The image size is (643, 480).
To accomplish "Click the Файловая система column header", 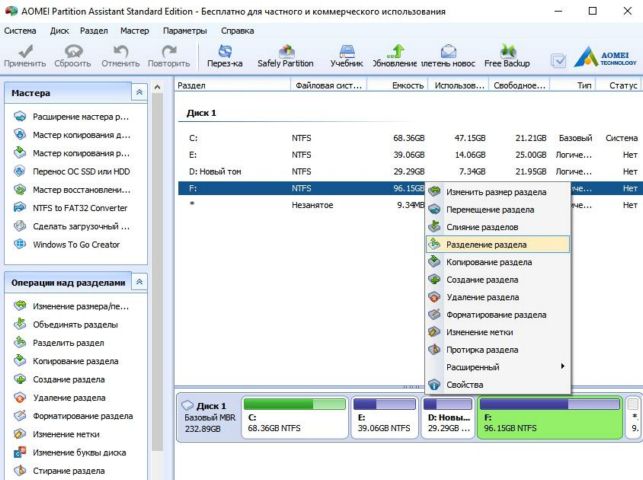I will pyautogui.click(x=328, y=85).
